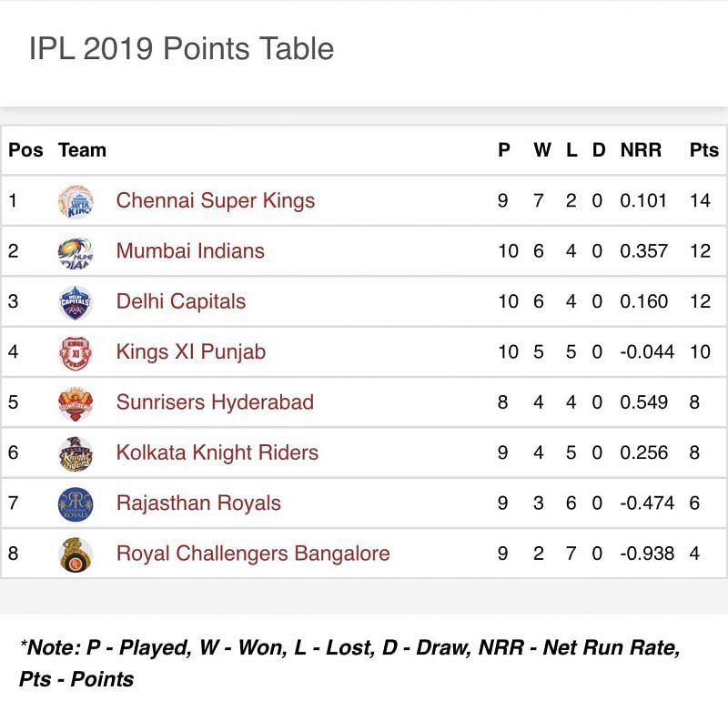Open the Mumbai Indians team link

190,250
